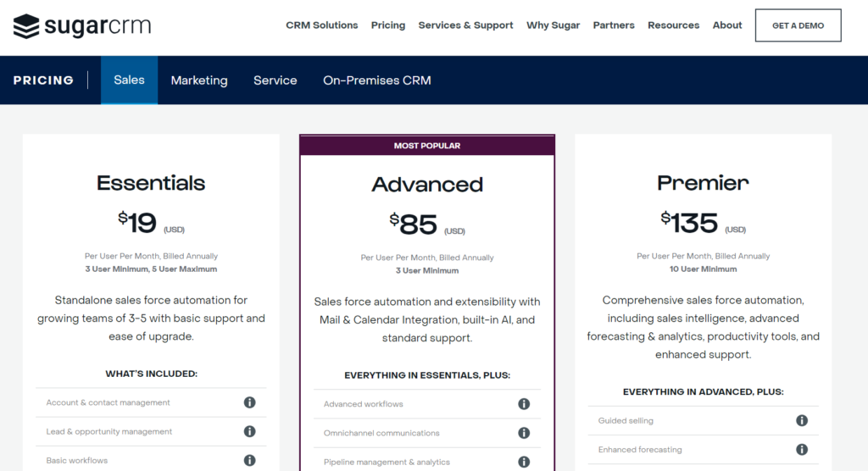Open About menu

(726, 25)
